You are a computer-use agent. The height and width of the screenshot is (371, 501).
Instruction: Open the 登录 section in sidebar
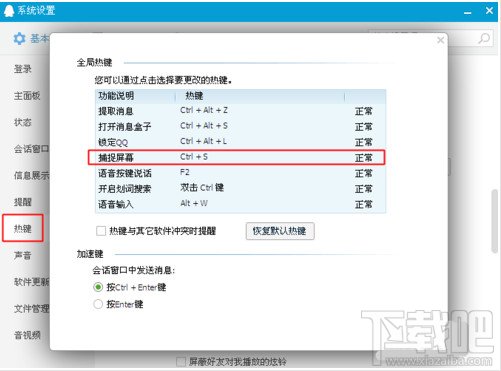(x=23, y=69)
